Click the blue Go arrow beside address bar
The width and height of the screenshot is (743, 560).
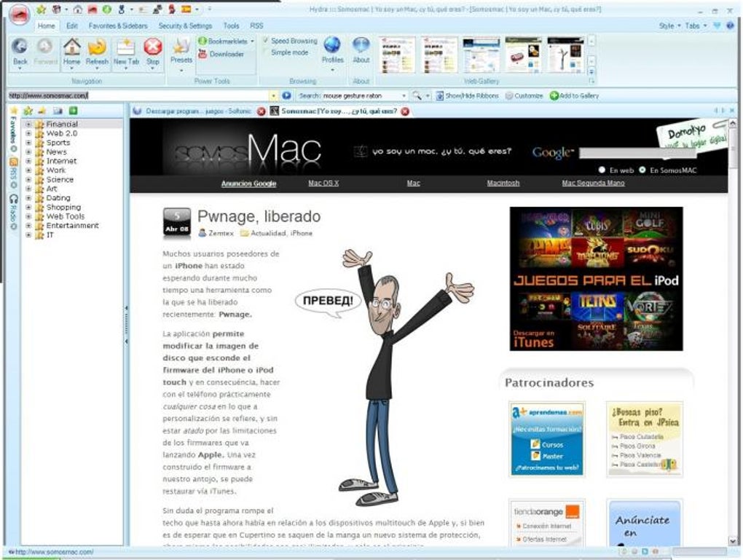tap(286, 95)
